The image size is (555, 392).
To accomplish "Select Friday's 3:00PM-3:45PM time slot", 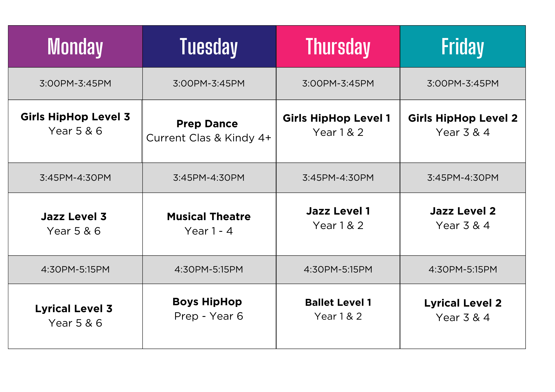I will [463, 83].
